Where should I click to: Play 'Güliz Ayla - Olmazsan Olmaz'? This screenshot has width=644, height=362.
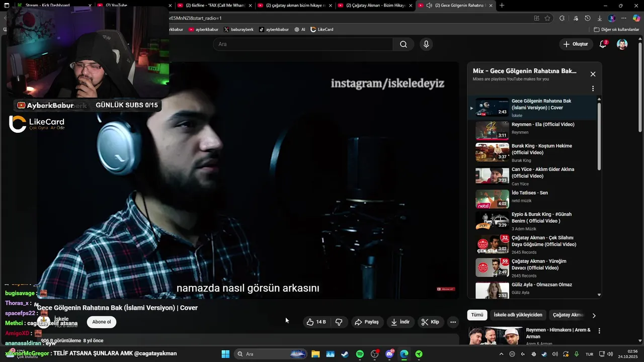[x=536, y=290]
